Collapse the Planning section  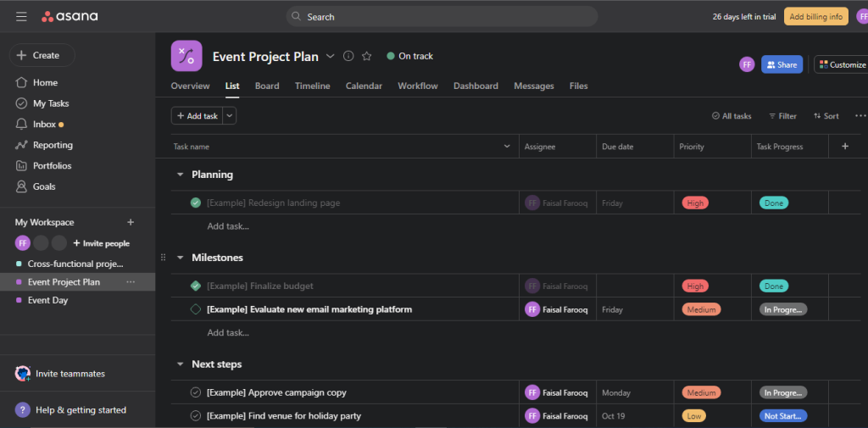[180, 175]
